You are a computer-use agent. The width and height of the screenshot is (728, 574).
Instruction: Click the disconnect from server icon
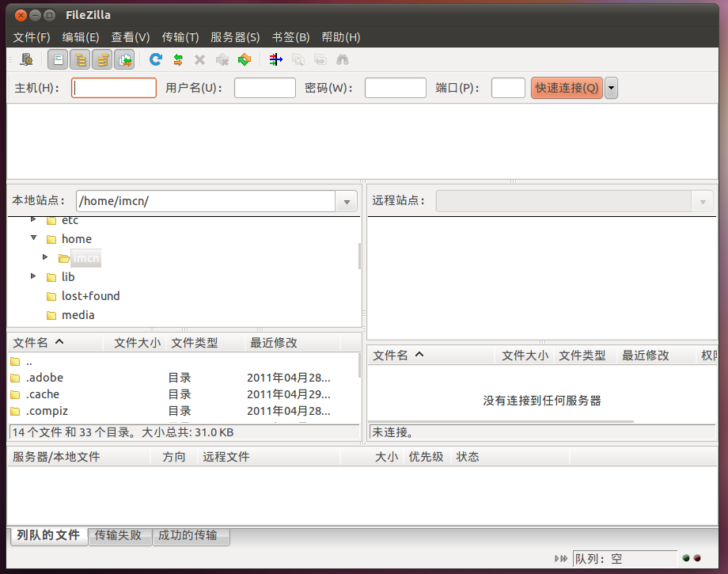(x=222, y=59)
